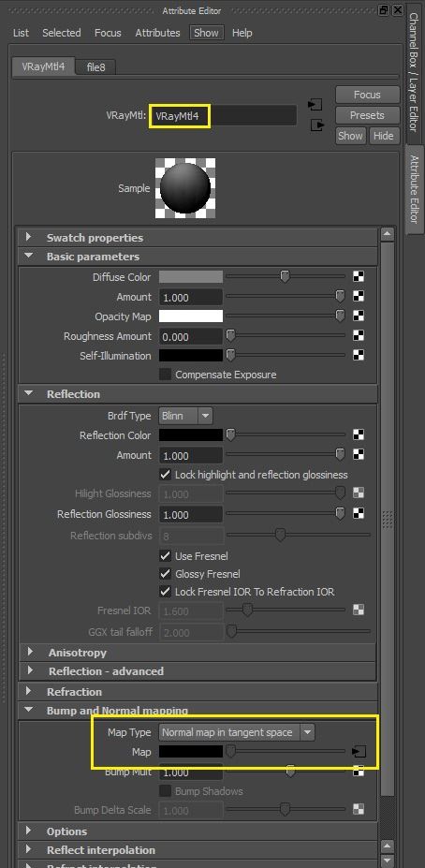Click the Reflection Glossiness map checker icon
This screenshot has width=425, height=868.
[x=359, y=514]
